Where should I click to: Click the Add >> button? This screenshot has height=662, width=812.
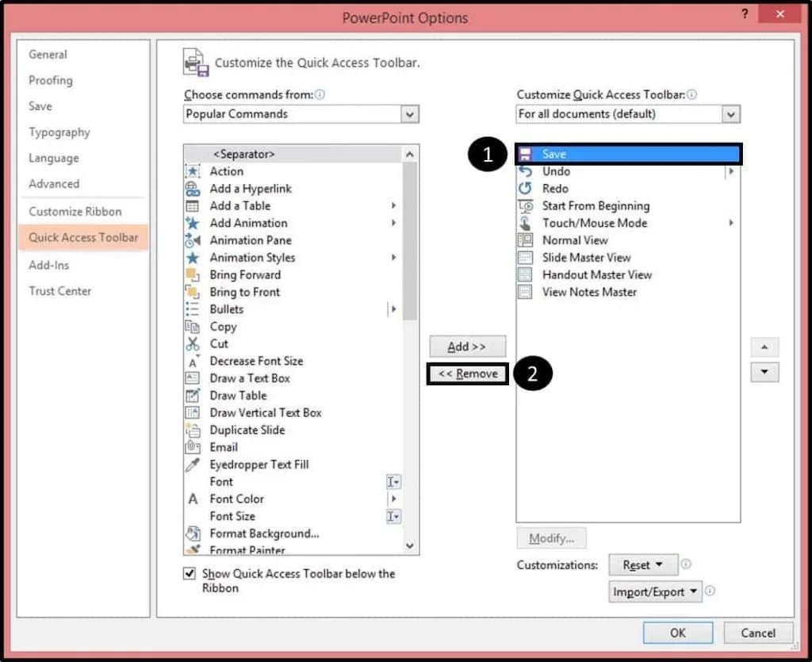tap(467, 346)
